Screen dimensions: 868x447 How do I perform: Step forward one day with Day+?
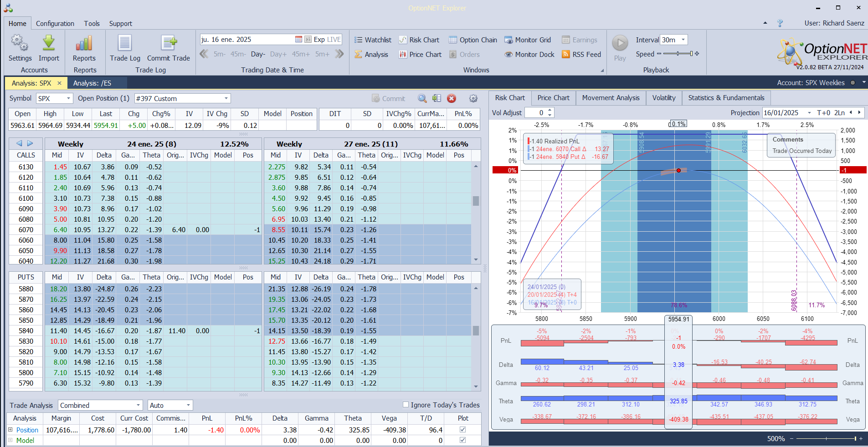(278, 54)
